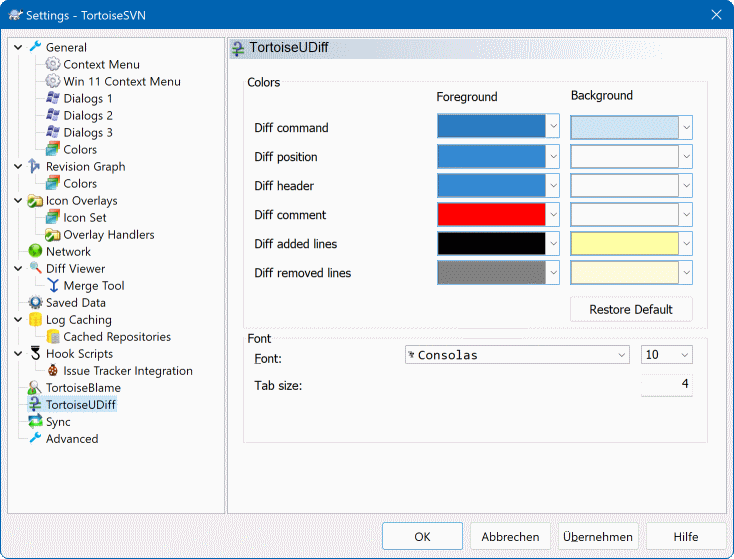Click the Colors icon under Revision Graph

click(52, 183)
